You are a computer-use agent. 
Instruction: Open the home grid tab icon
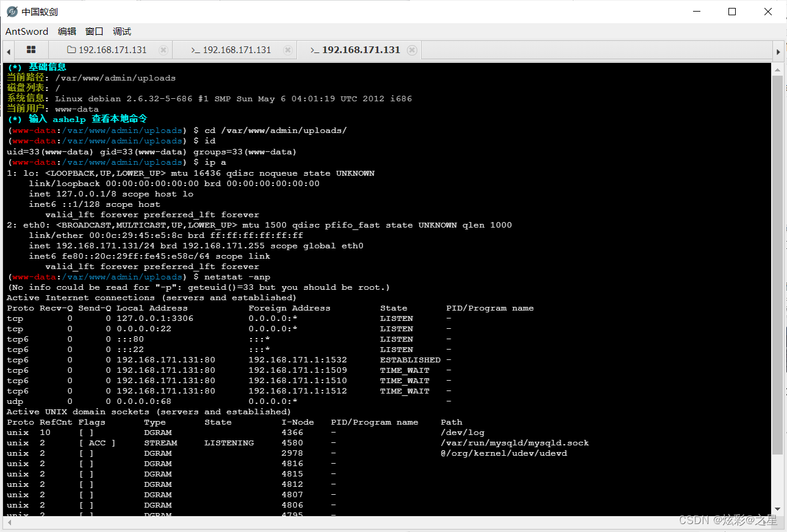click(31, 50)
